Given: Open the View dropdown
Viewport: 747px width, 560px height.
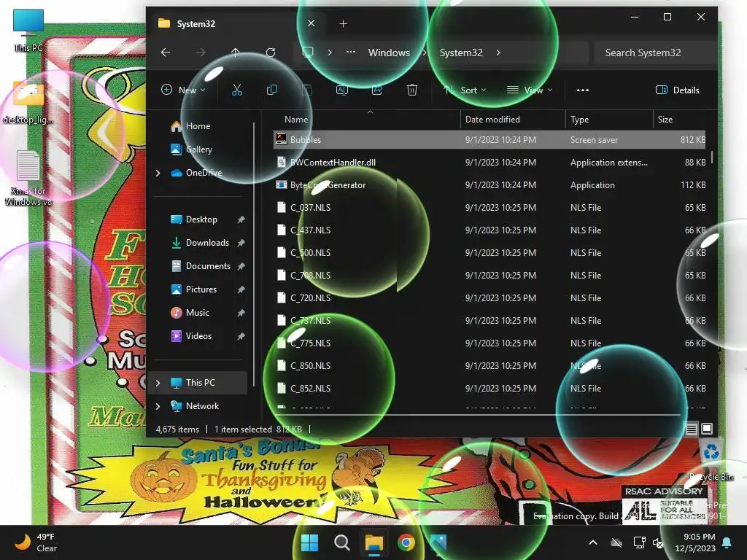Looking at the screenshot, I should click(530, 90).
